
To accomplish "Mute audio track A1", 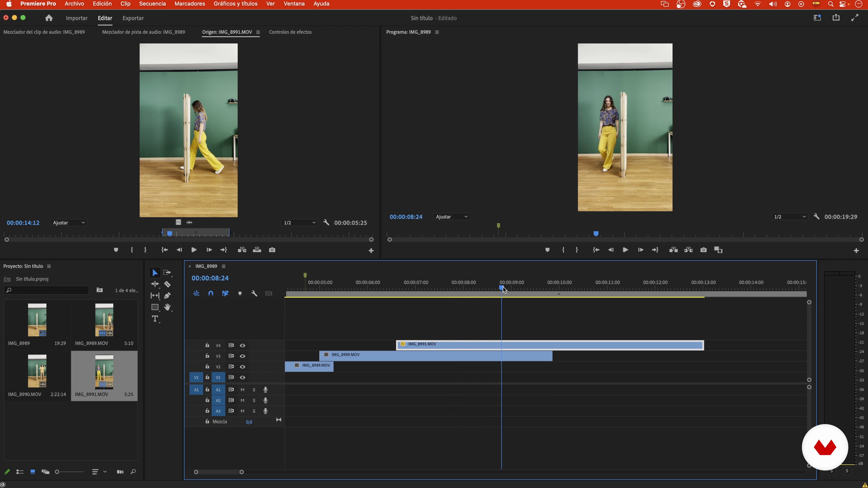I will tap(242, 390).
